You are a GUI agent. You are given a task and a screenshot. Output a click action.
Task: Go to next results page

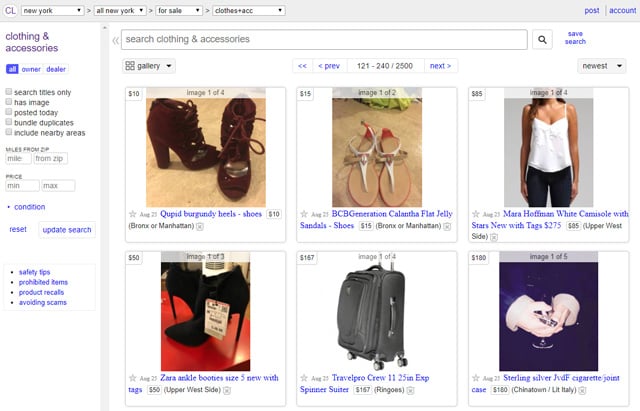(440, 66)
